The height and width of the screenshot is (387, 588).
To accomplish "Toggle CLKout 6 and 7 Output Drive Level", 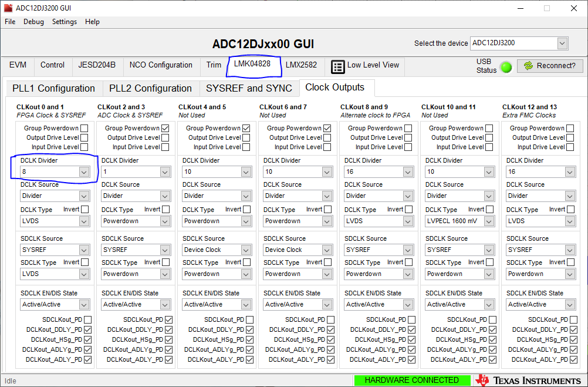I will 327,138.
